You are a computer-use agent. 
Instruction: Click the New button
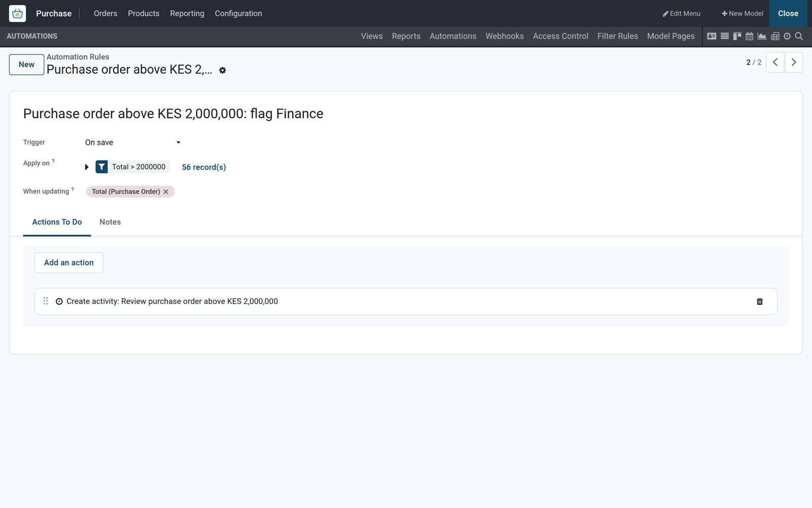point(26,65)
